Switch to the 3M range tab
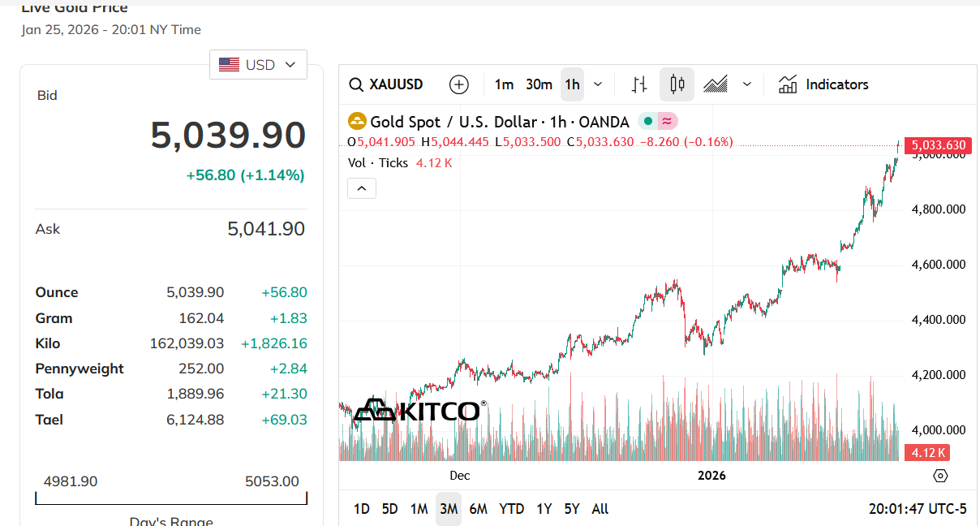Viewport: 980px width, 526px height. (x=449, y=509)
